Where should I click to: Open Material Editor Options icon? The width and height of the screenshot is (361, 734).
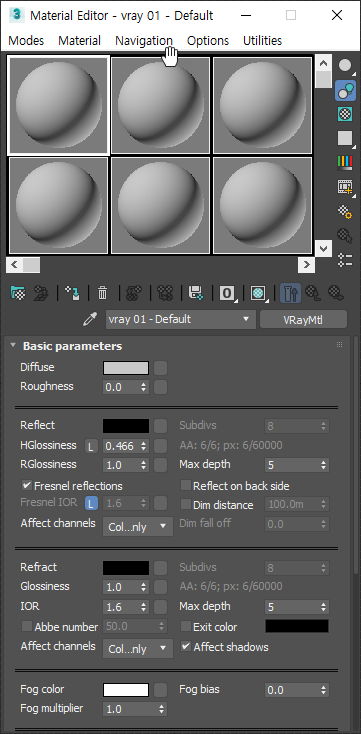pos(346,212)
